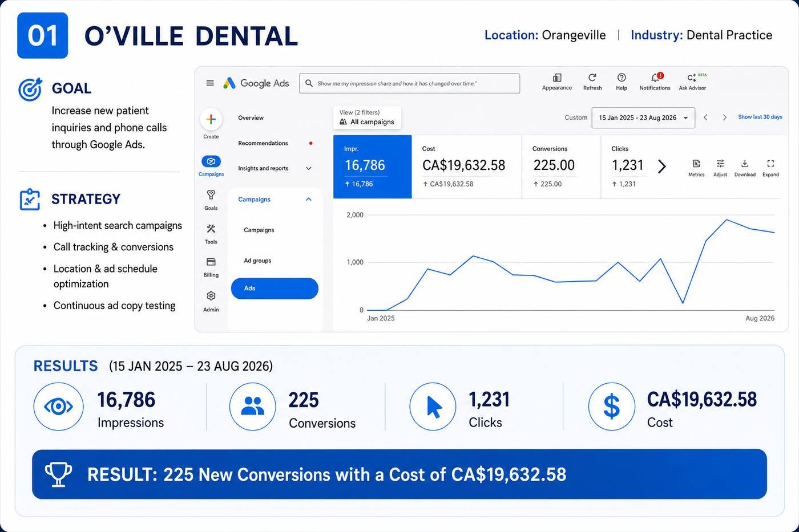The image size is (799, 532).
Task: Click the Download chart icon
Action: [x=745, y=164]
